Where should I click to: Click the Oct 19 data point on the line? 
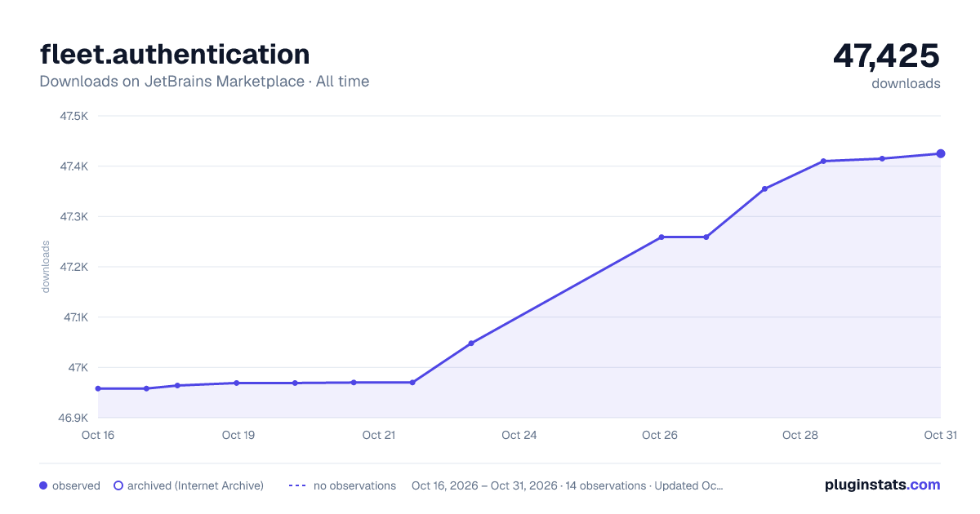pos(236,383)
